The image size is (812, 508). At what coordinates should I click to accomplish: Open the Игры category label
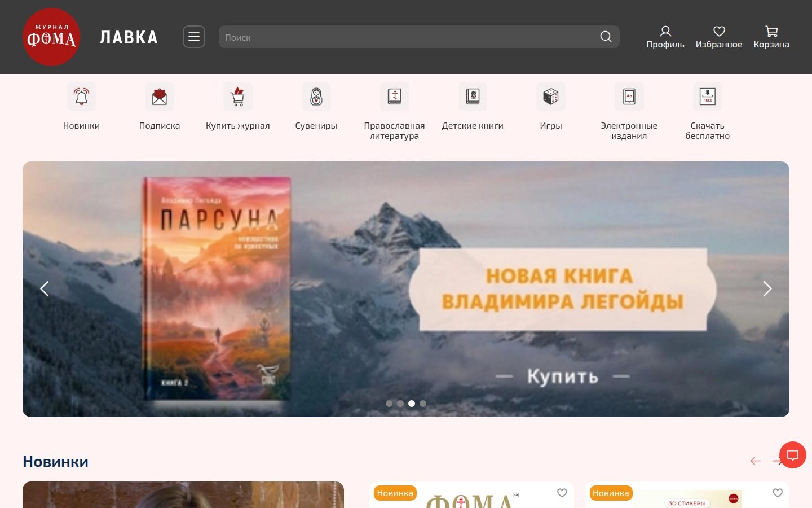point(551,126)
